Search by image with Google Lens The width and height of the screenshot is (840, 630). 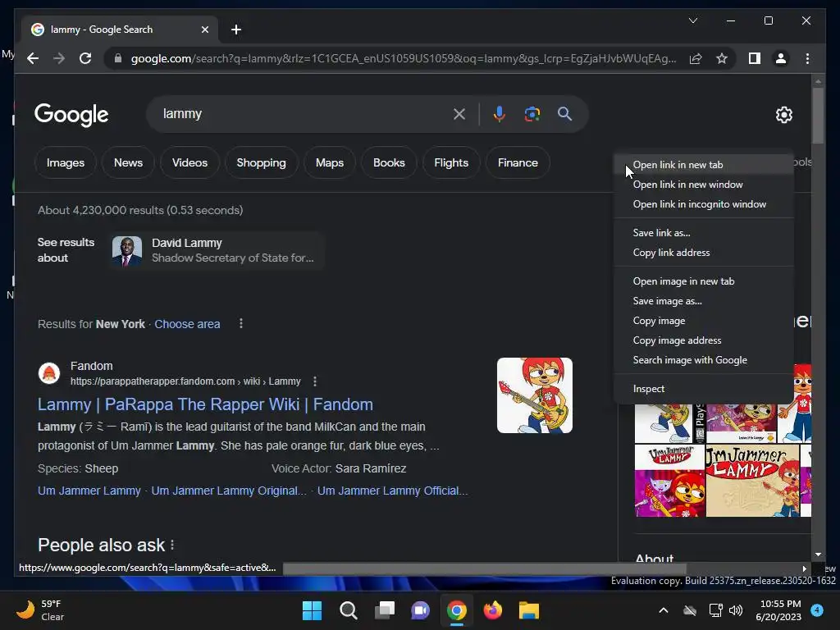click(532, 113)
